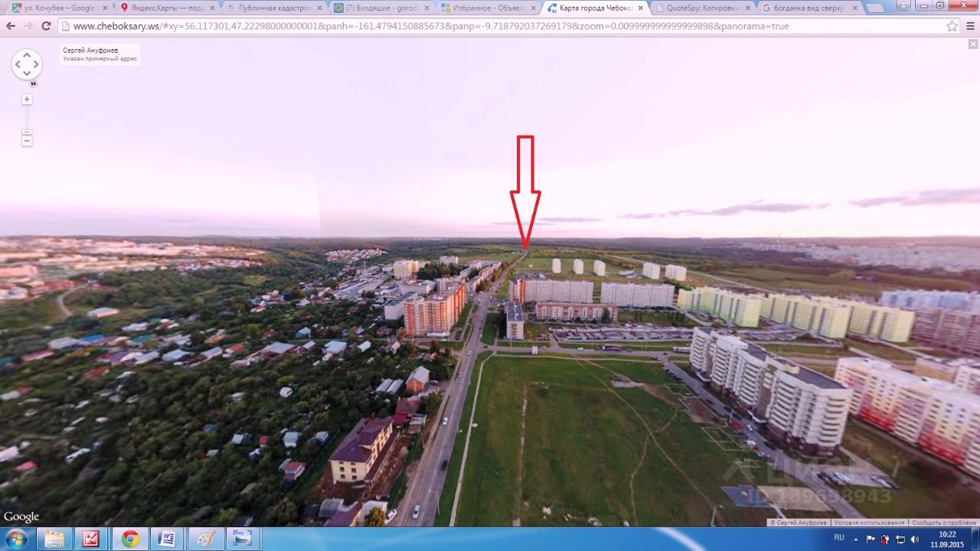Switch to the 'Публичная кадастровая' tab
The image size is (980, 551).
click(274, 8)
